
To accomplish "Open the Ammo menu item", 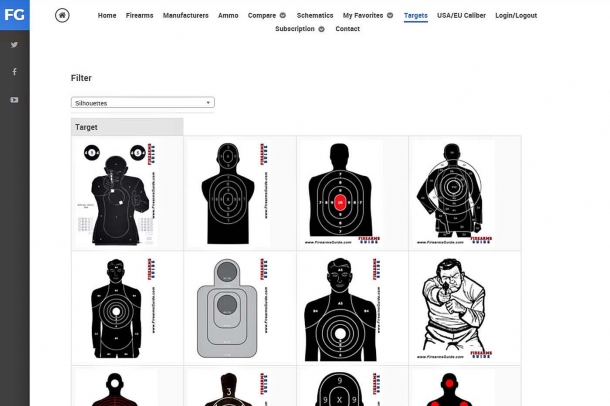I will [228, 16].
